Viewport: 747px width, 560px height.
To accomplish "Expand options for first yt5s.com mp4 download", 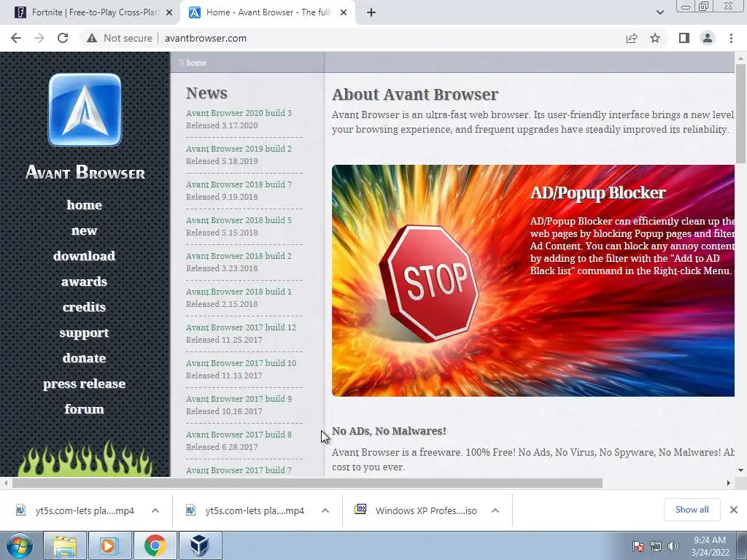I will [155, 510].
